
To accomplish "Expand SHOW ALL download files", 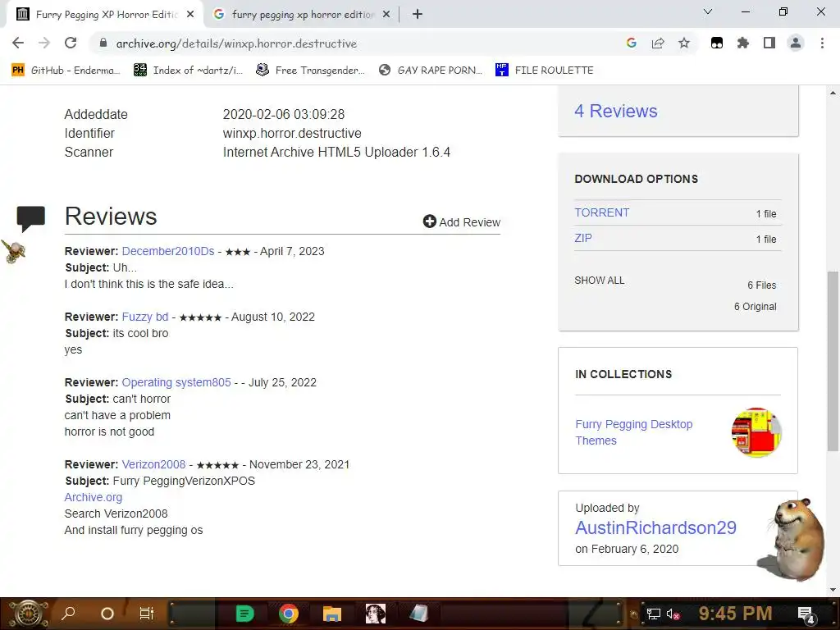I will point(599,281).
